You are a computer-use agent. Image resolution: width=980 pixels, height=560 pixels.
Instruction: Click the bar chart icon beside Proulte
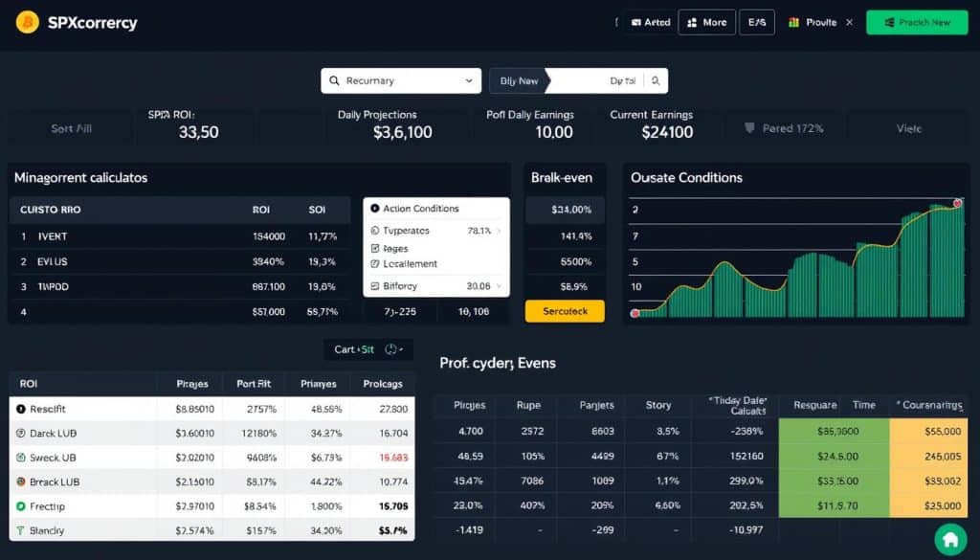click(792, 22)
